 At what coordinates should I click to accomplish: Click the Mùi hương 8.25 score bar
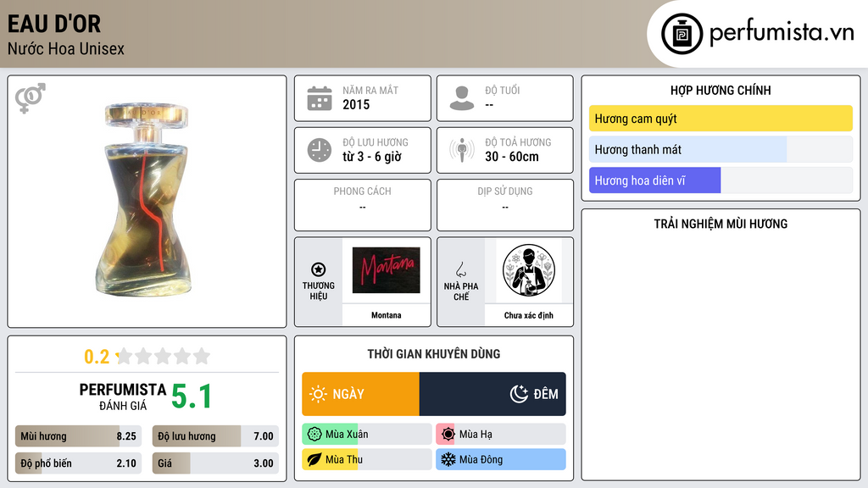coord(79,436)
